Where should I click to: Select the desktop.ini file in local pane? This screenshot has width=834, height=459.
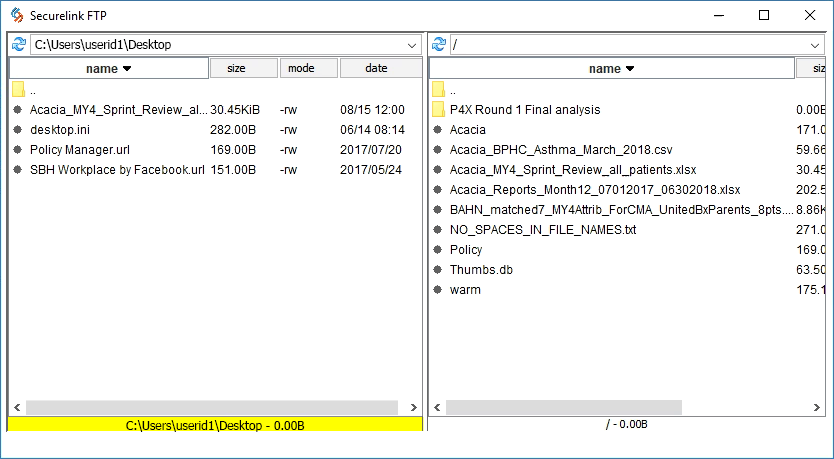coord(62,130)
